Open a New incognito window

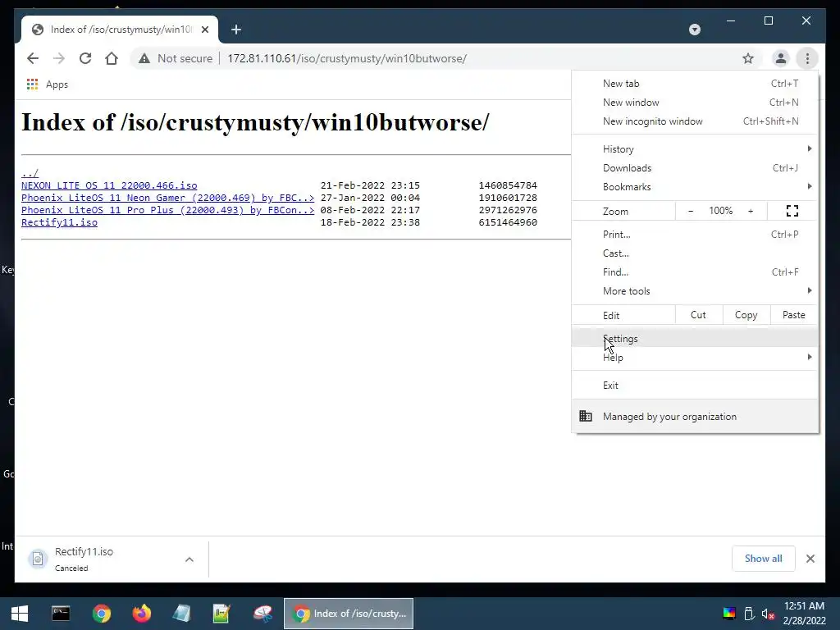click(x=695, y=121)
